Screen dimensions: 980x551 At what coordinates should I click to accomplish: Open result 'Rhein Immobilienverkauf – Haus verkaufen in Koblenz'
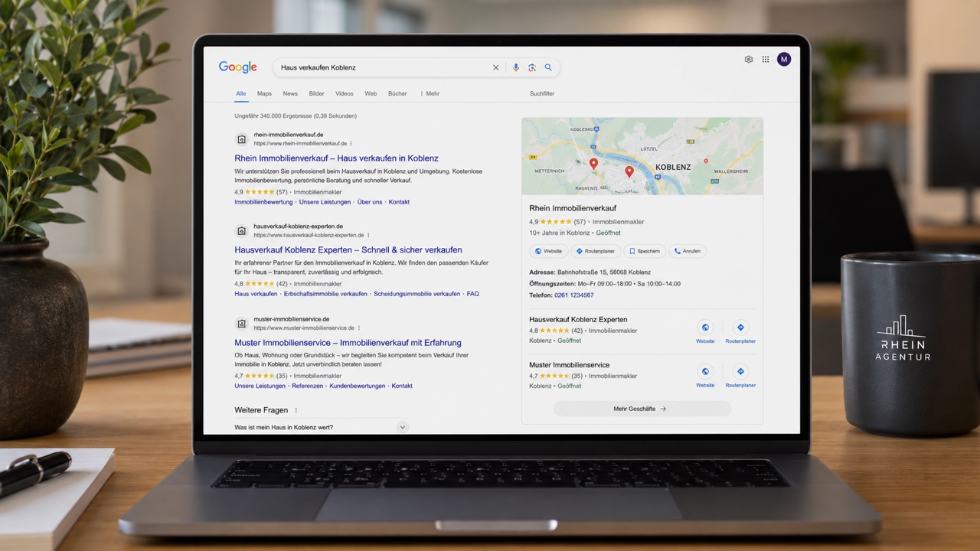click(336, 158)
